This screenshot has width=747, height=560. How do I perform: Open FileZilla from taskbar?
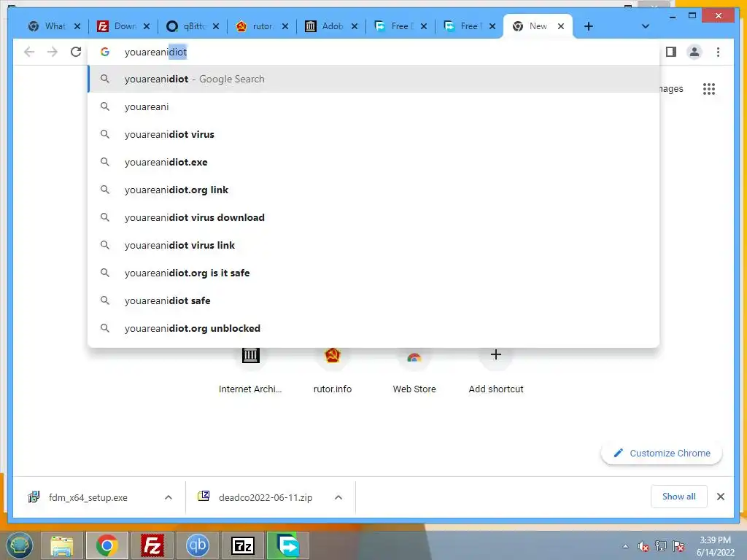tap(152, 545)
